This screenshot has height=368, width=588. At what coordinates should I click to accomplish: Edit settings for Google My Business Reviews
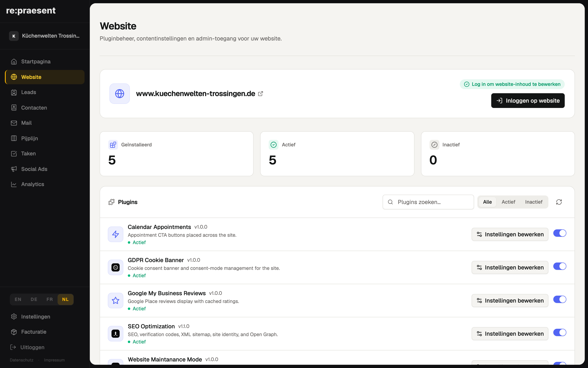coord(510,301)
